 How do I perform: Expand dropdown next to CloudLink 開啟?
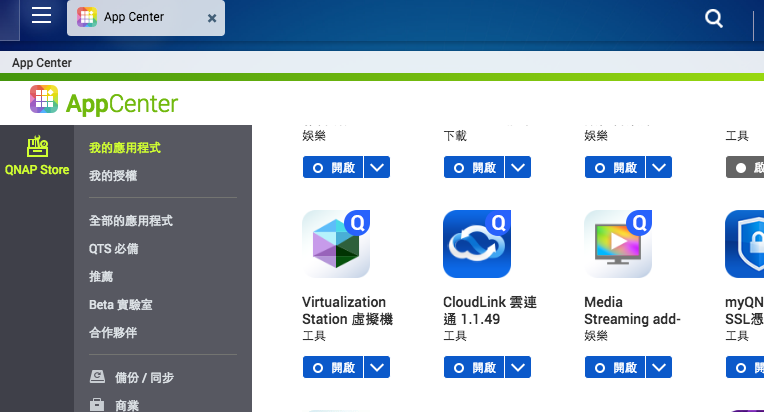point(518,367)
